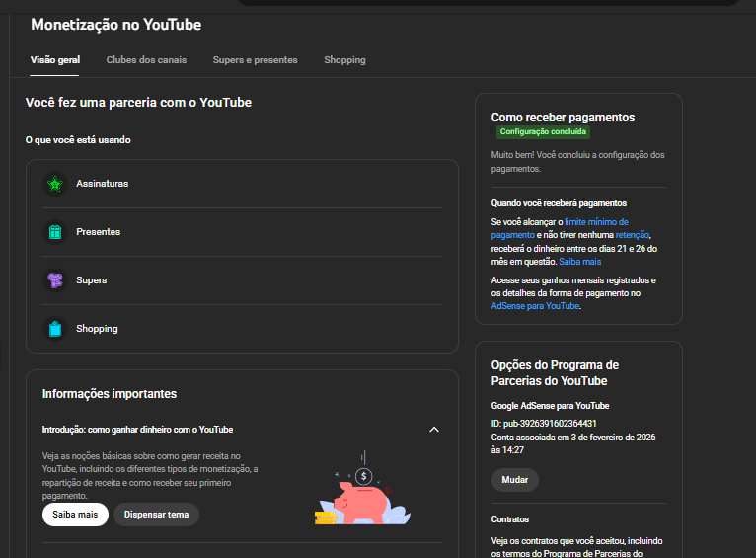Click the Configuração concluída status badge
The width and height of the screenshot is (756, 558).
coord(543,131)
